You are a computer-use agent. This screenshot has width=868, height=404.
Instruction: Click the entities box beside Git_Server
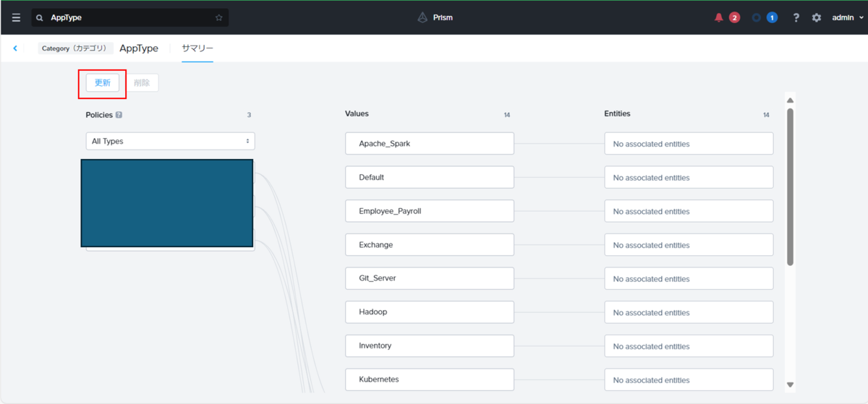coord(689,278)
